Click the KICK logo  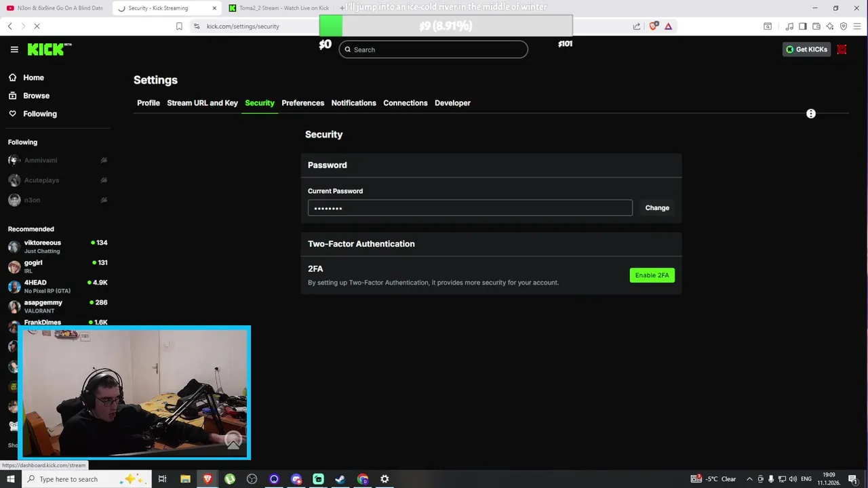click(49, 49)
